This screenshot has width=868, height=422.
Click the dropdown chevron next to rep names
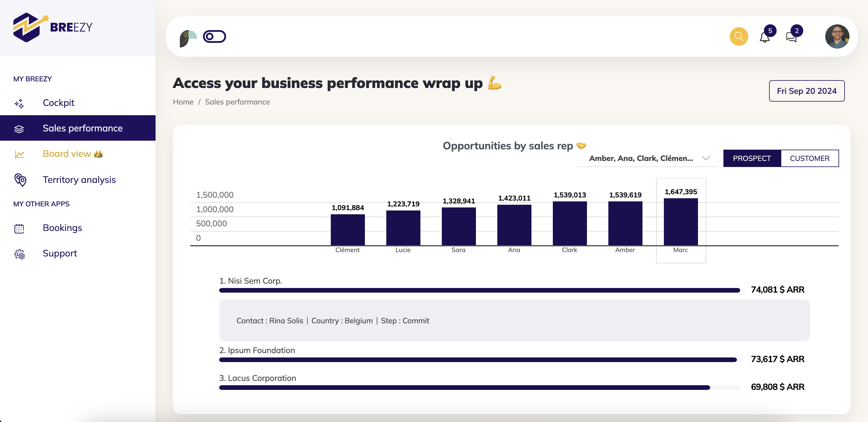coord(706,158)
